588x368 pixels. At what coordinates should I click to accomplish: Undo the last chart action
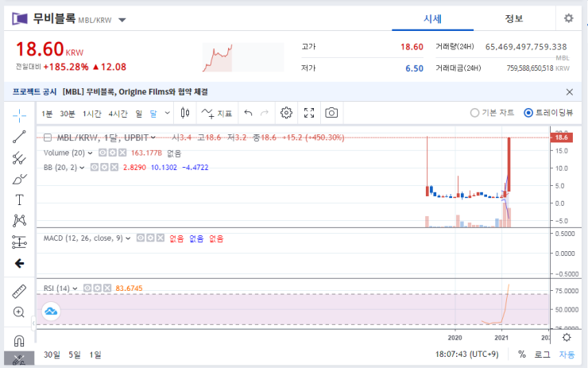[248, 113]
